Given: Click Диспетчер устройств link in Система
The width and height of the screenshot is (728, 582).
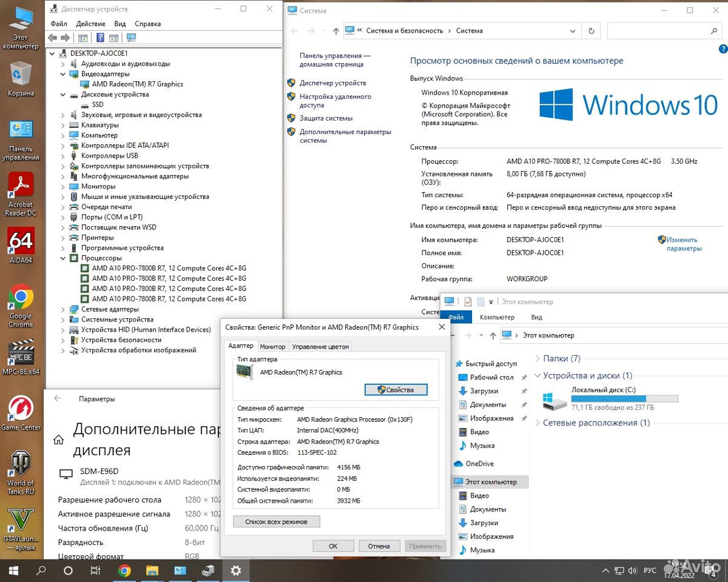Looking at the screenshot, I should coord(332,82).
